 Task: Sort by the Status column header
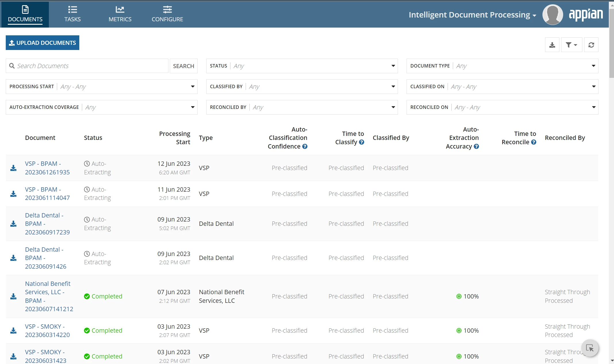pyautogui.click(x=93, y=138)
